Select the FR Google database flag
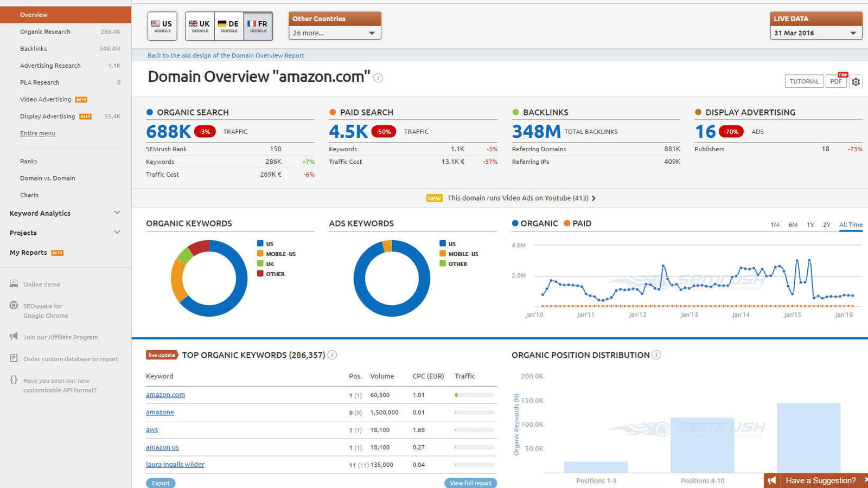The image size is (868, 488). coord(258,26)
